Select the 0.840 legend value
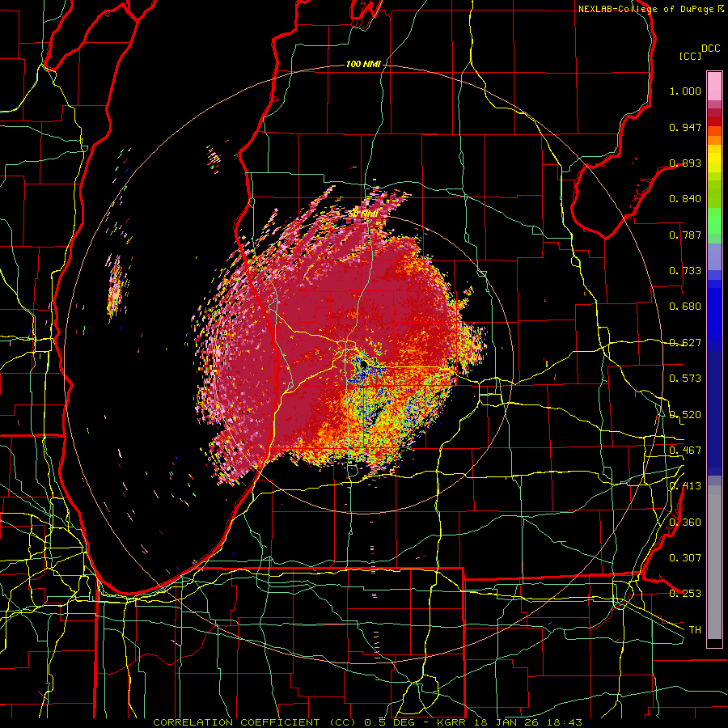This screenshot has width=728, height=728. [685, 199]
